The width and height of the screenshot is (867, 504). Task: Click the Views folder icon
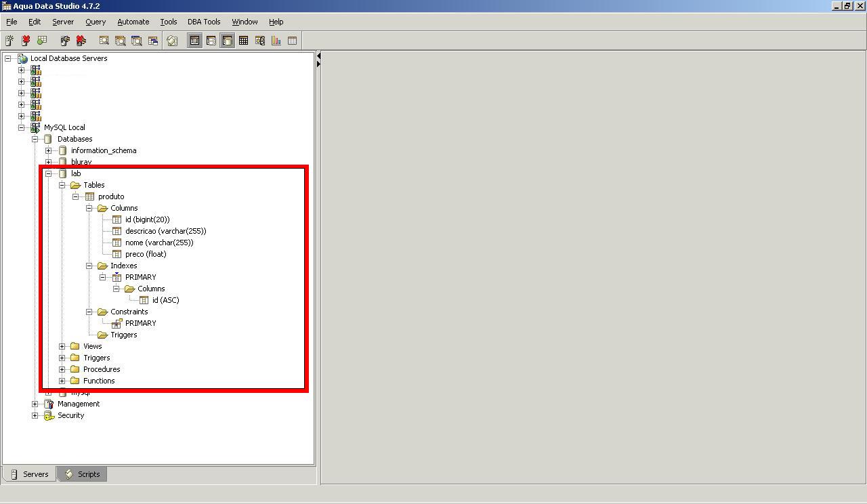[x=75, y=346]
